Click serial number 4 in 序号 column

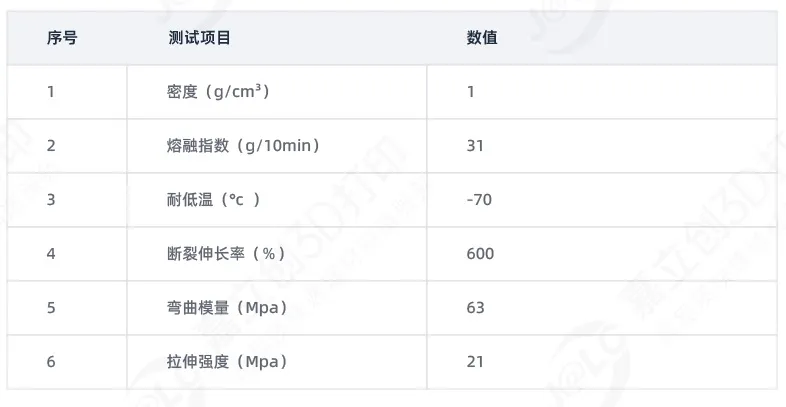tap(51, 254)
